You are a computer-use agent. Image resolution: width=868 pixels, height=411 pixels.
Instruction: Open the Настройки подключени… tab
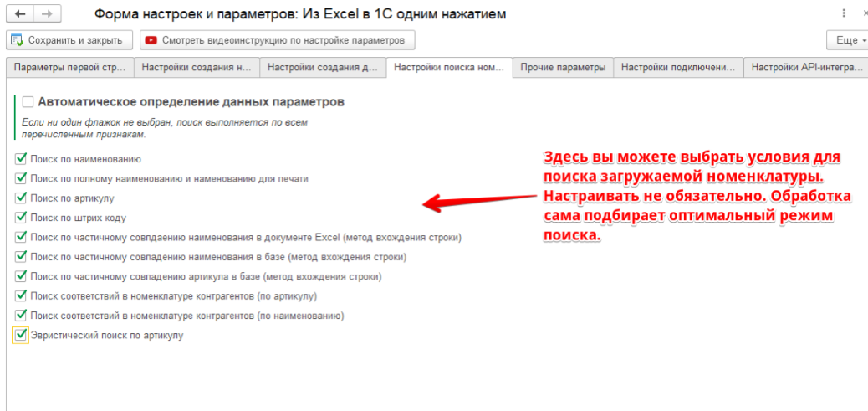point(678,68)
